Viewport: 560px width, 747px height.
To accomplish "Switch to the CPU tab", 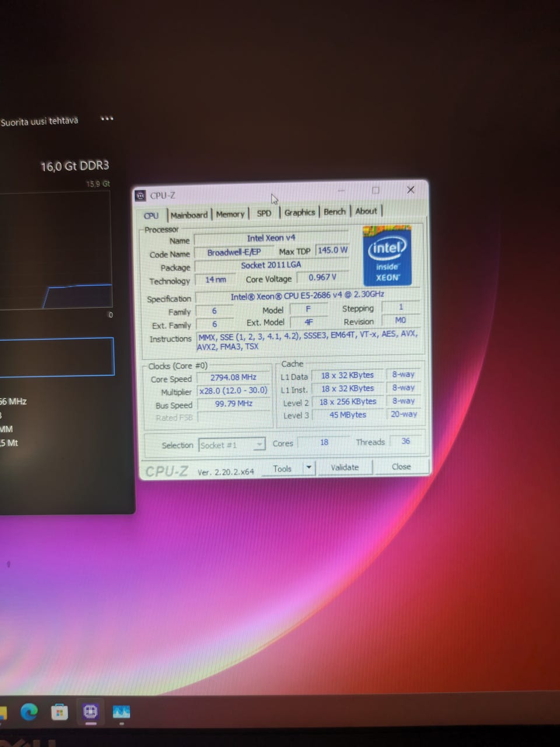I will (151, 215).
